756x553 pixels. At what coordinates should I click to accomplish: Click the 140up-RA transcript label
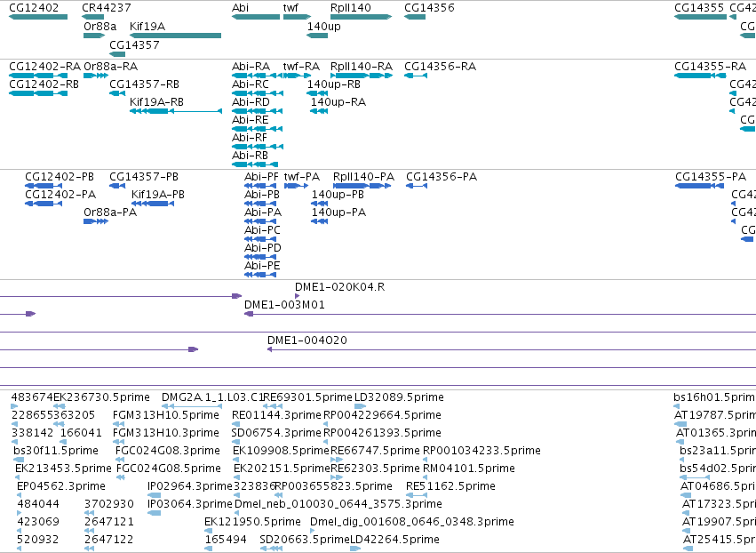[338, 102]
